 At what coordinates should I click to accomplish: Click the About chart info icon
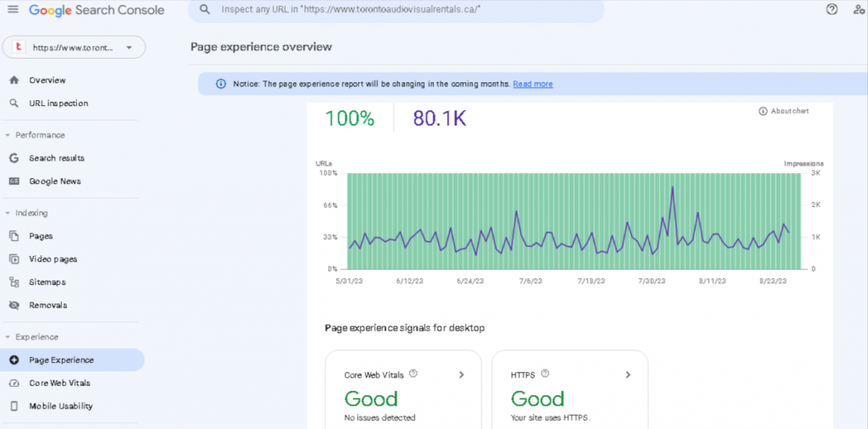tap(763, 111)
